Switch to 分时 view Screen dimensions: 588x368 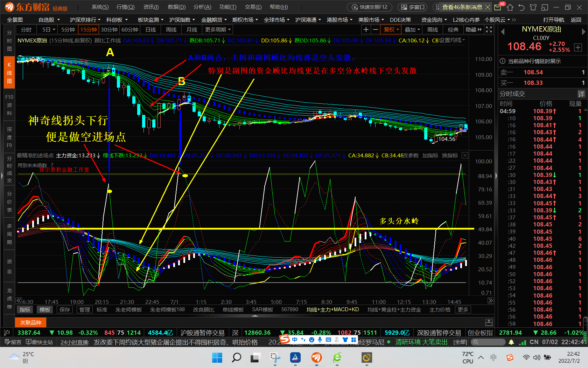coord(26,30)
